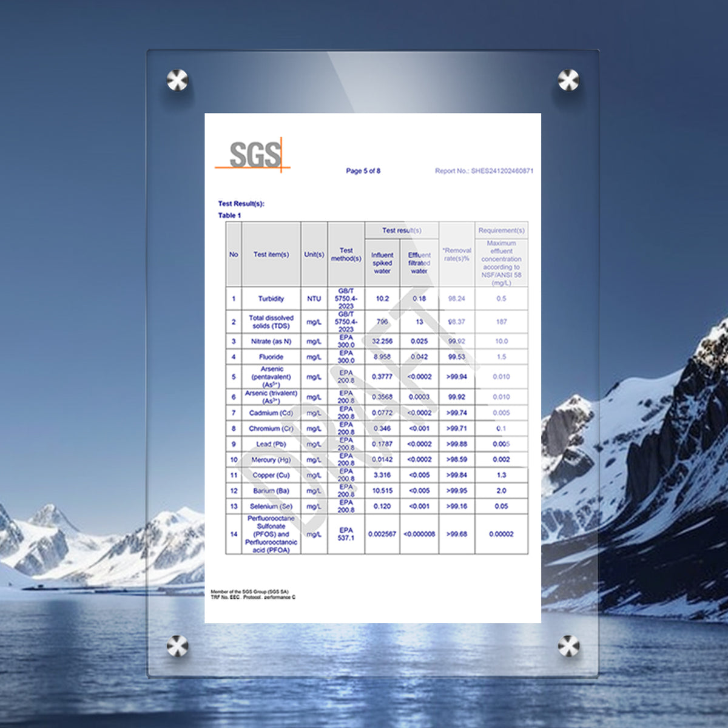Select the Lead (Pb) test item
The image size is (728, 728).
pos(271,444)
